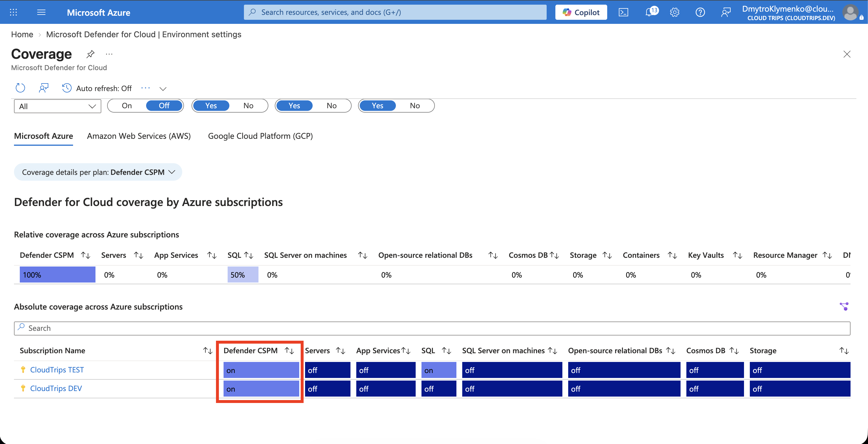The width and height of the screenshot is (868, 444).
Task: Click the purple share graph icon
Action: 844,306
